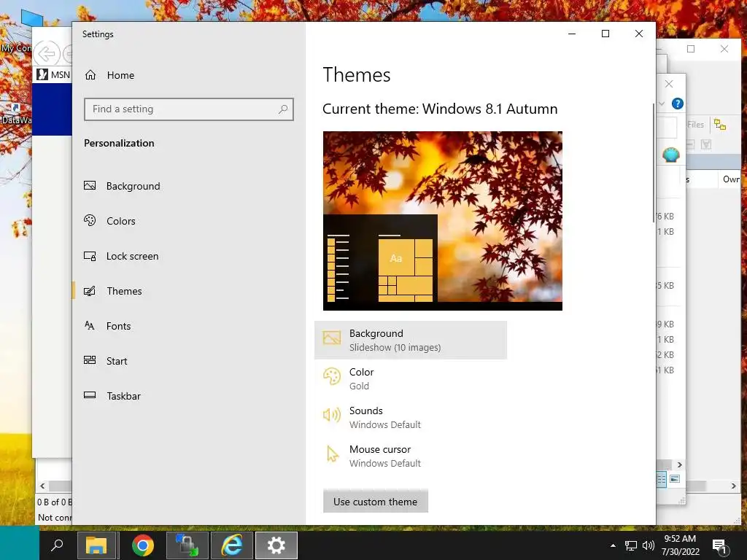Click the Home house icon
Image resolution: width=747 pixels, height=560 pixels.
coord(90,75)
